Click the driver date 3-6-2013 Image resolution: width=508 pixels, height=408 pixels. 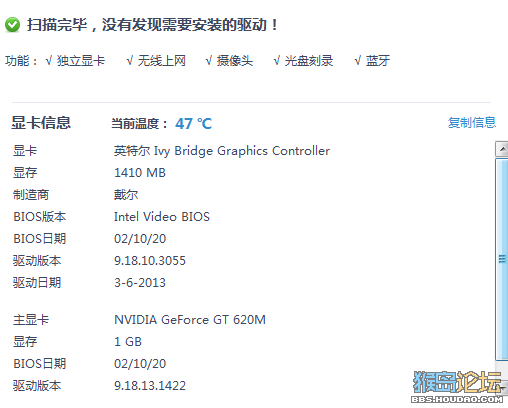pyautogui.click(x=140, y=283)
